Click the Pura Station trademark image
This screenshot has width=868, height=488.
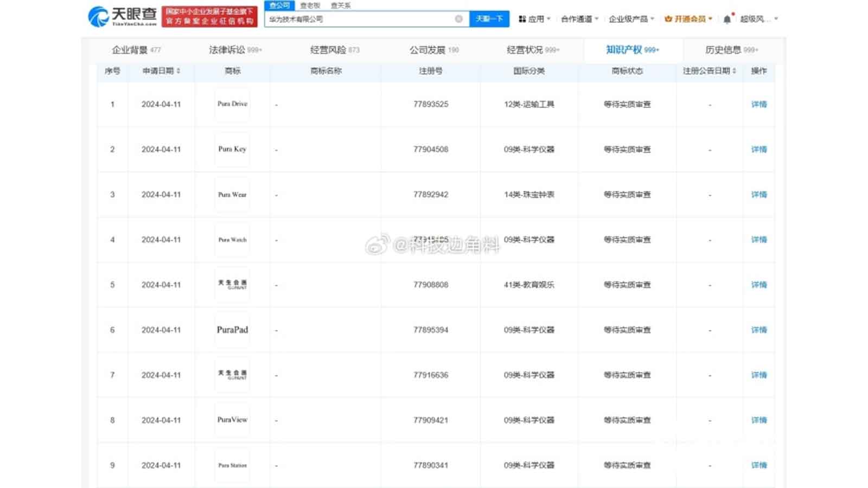click(x=232, y=465)
